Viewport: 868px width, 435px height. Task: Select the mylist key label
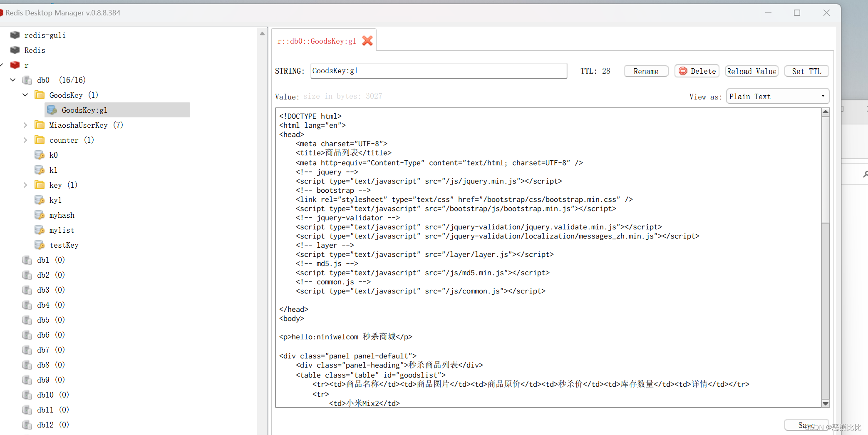coord(62,230)
